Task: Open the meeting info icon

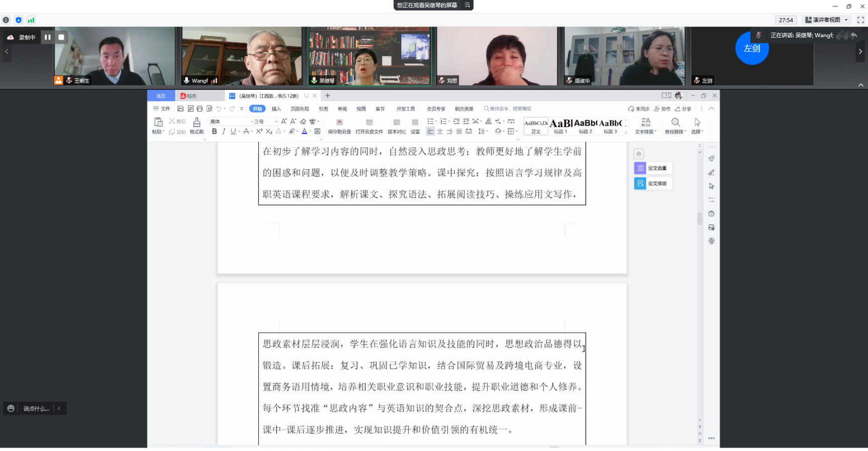Action: (x=6, y=20)
